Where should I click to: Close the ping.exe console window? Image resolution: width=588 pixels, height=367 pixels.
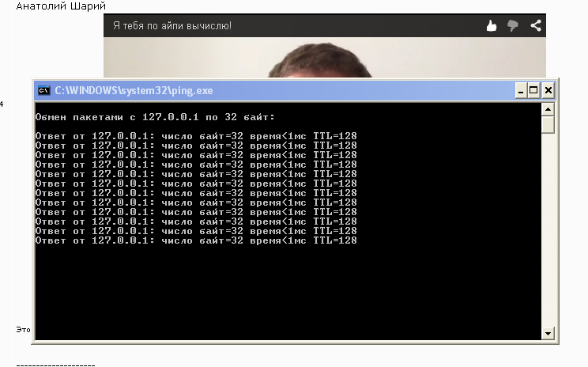[x=548, y=91]
